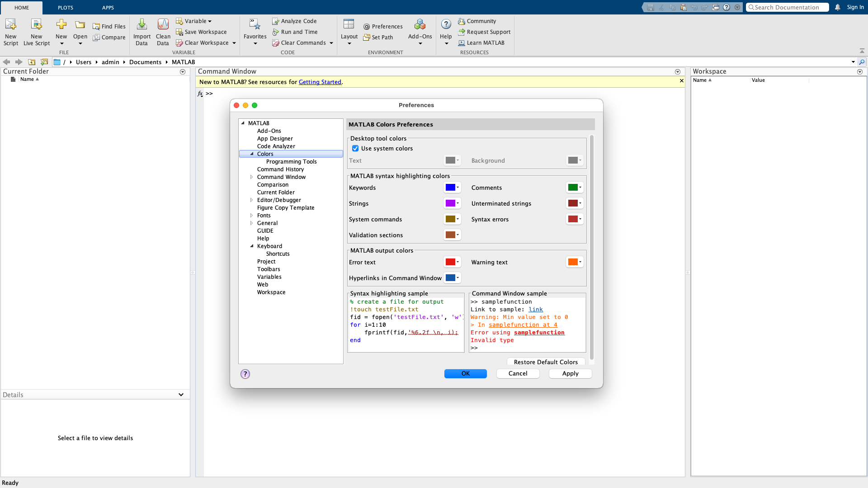Expand the General tree node

(251, 223)
